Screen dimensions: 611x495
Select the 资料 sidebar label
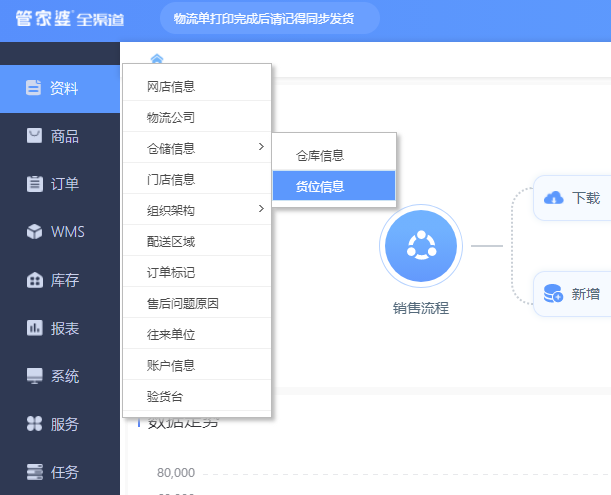64,88
